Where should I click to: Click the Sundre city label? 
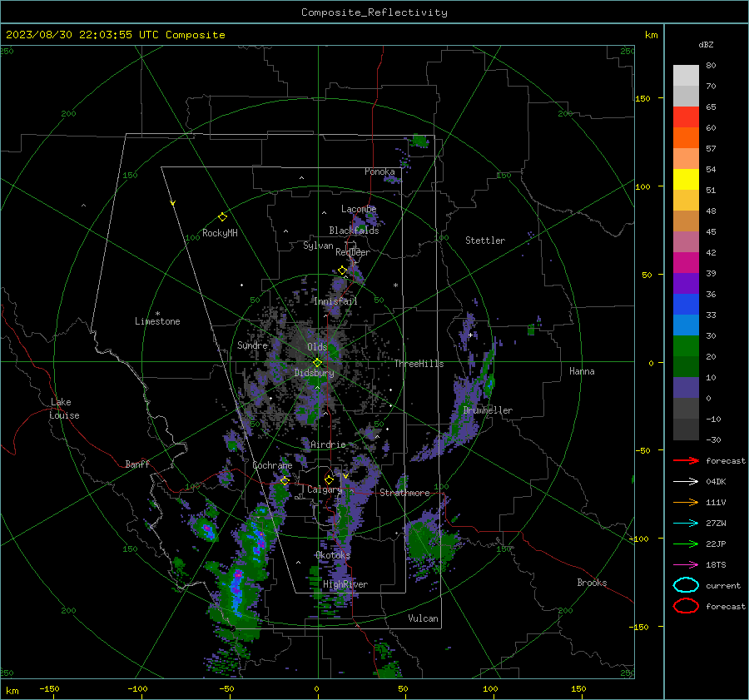[x=252, y=345]
